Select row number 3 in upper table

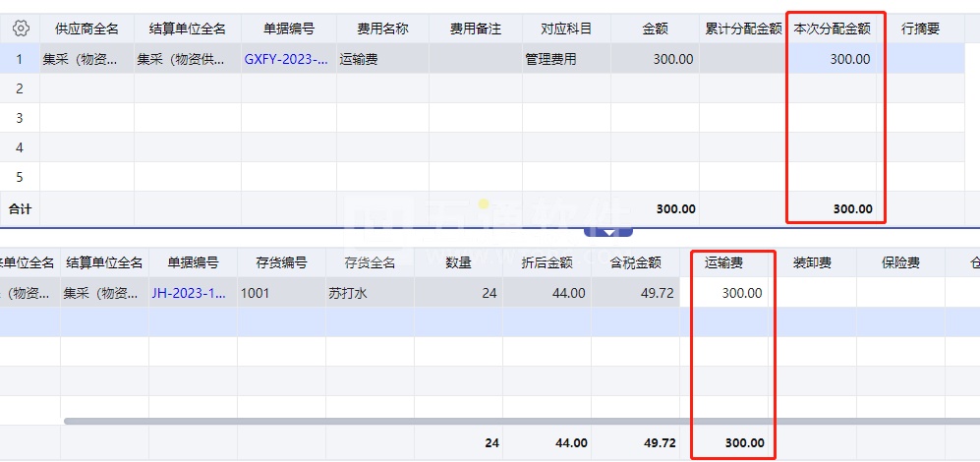pyautogui.click(x=19, y=118)
